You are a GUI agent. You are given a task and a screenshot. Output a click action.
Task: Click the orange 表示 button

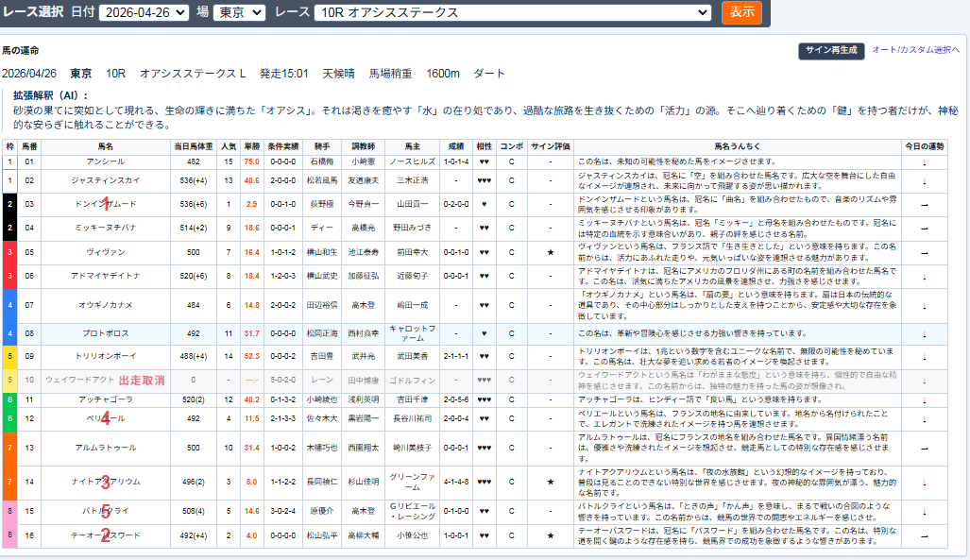(x=741, y=12)
